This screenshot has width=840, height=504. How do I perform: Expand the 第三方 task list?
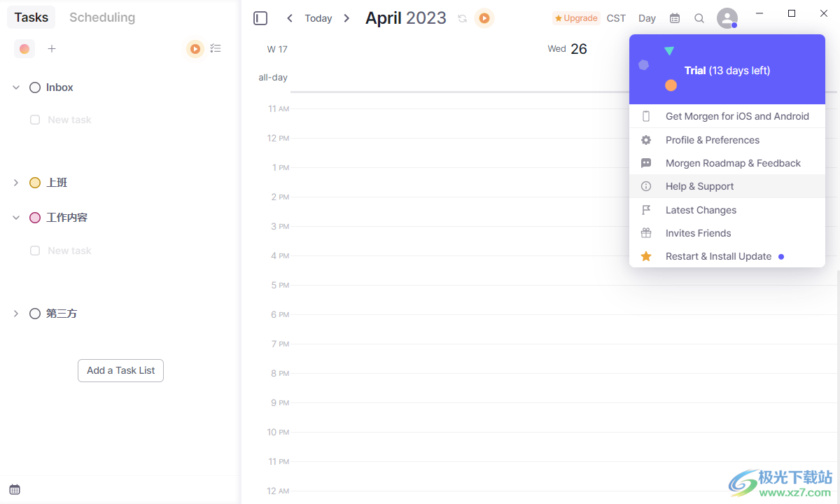tap(16, 314)
